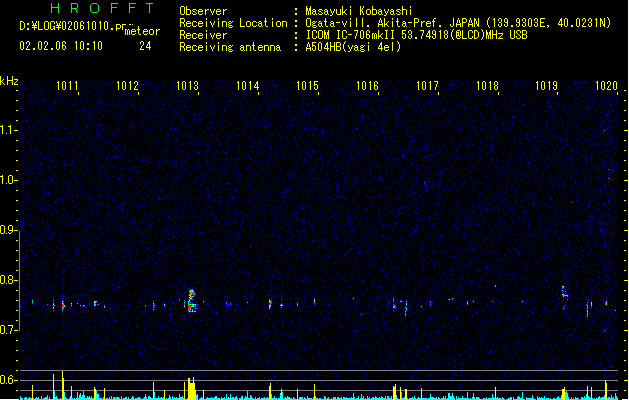Click the meteor echo after 1019
The image size is (629, 400).
point(564,296)
